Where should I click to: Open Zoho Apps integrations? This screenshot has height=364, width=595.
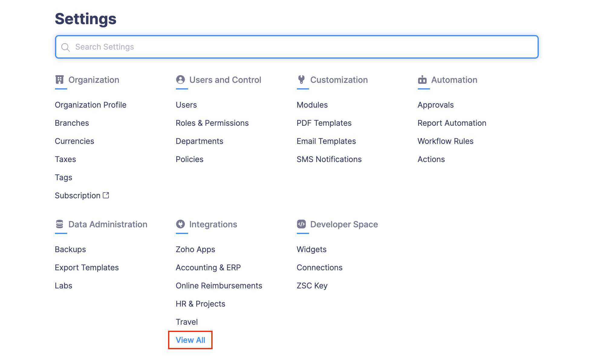click(x=195, y=249)
